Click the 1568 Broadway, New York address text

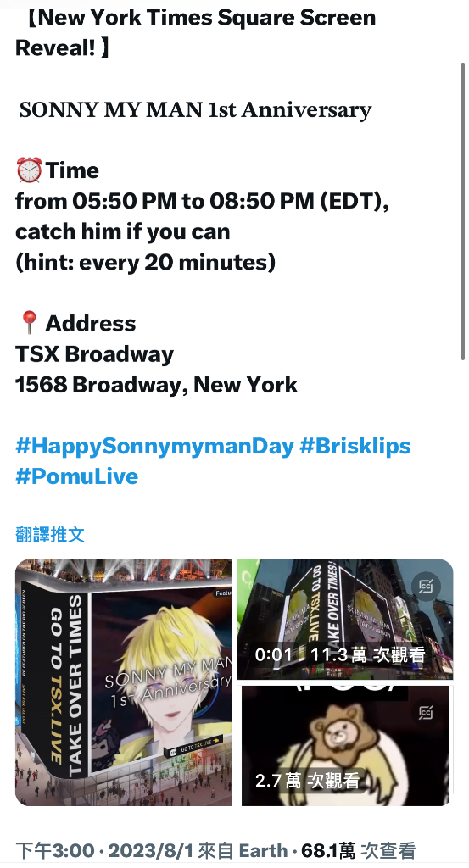coord(157,385)
